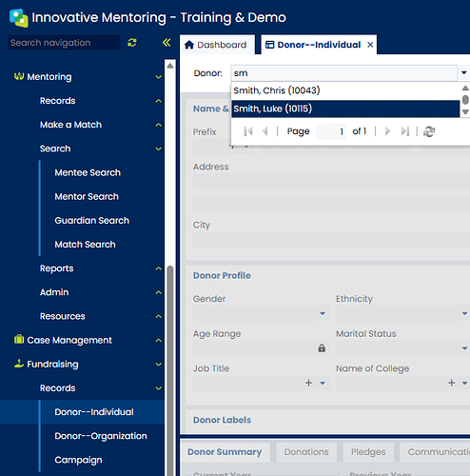The width and height of the screenshot is (470, 476).
Task: Open the Donor Summary tab
Action: pos(225,452)
